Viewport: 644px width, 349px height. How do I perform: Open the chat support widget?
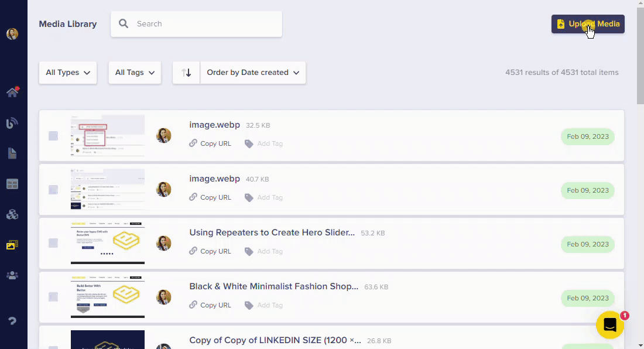pyautogui.click(x=609, y=324)
